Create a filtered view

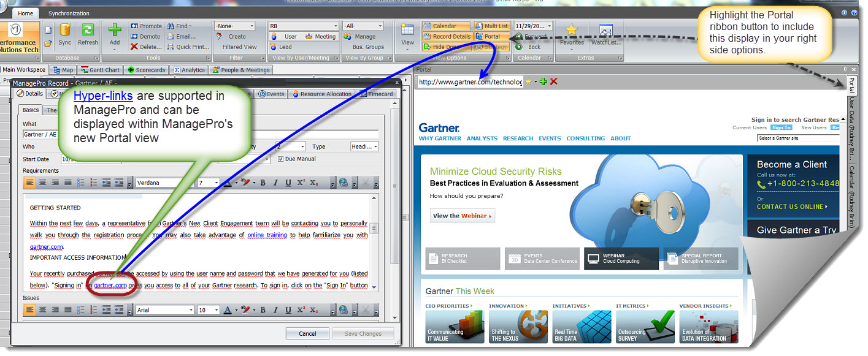pyautogui.click(x=237, y=41)
